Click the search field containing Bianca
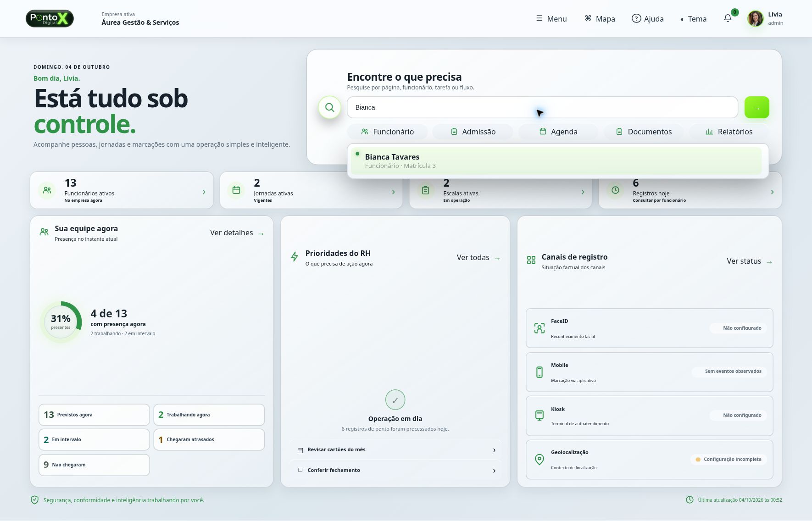 coord(542,107)
